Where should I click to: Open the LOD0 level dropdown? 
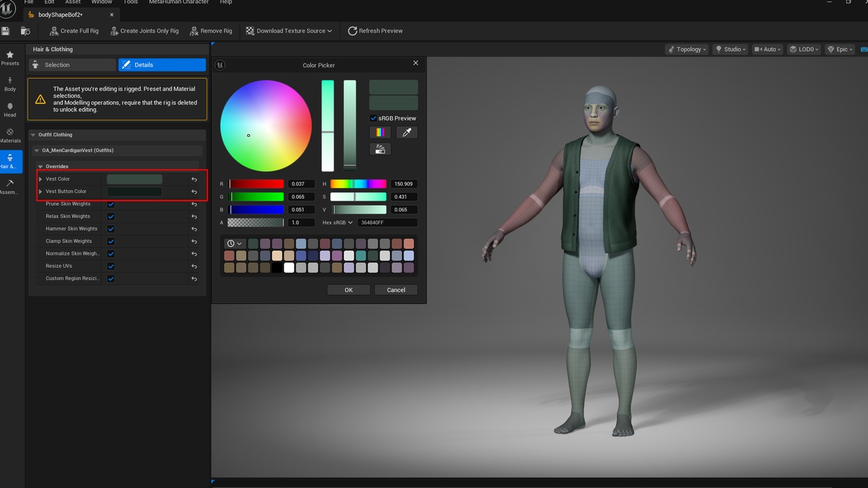[x=804, y=49]
